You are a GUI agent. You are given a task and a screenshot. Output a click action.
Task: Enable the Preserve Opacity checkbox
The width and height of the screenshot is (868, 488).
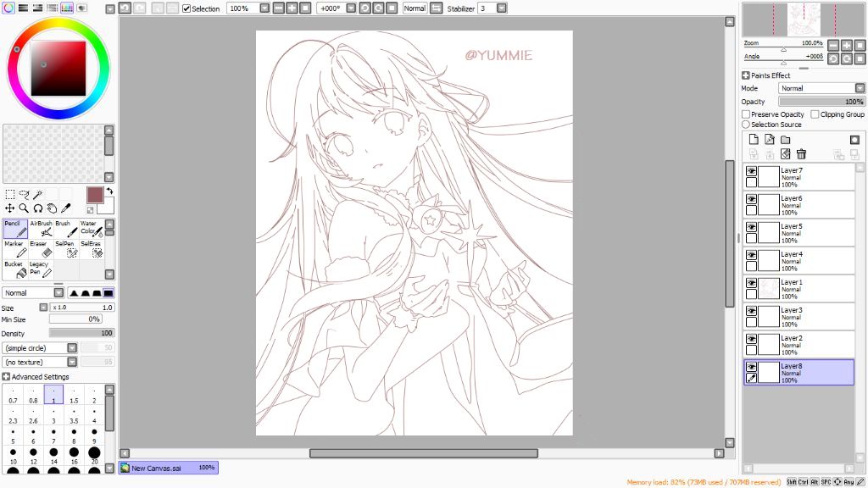pyautogui.click(x=746, y=114)
